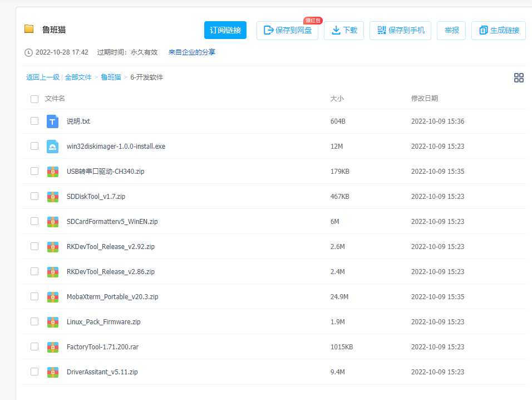Image resolution: width=532 pixels, height=400 pixels.
Task: Click the 604B size of 说明.txt
Action: (338, 121)
